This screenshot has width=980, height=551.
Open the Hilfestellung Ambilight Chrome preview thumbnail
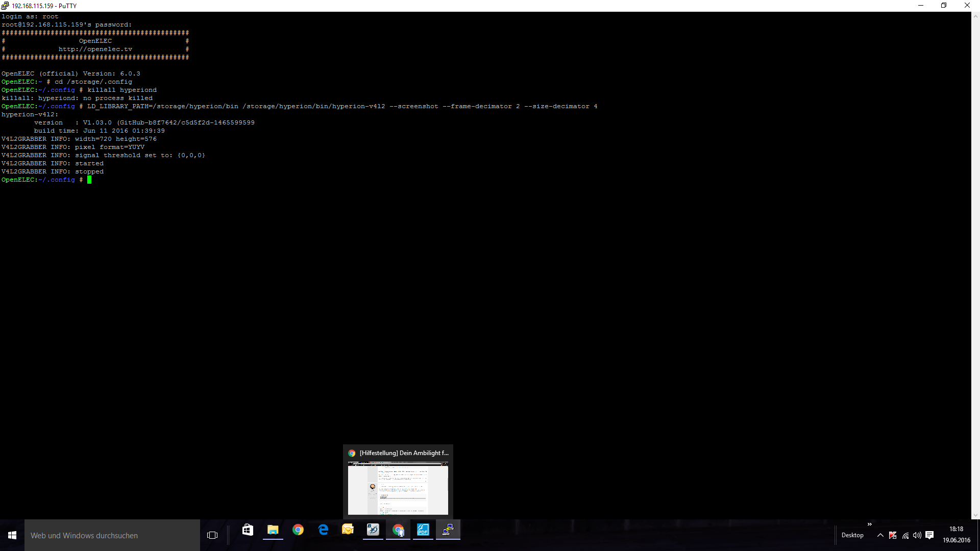point(398,488)
